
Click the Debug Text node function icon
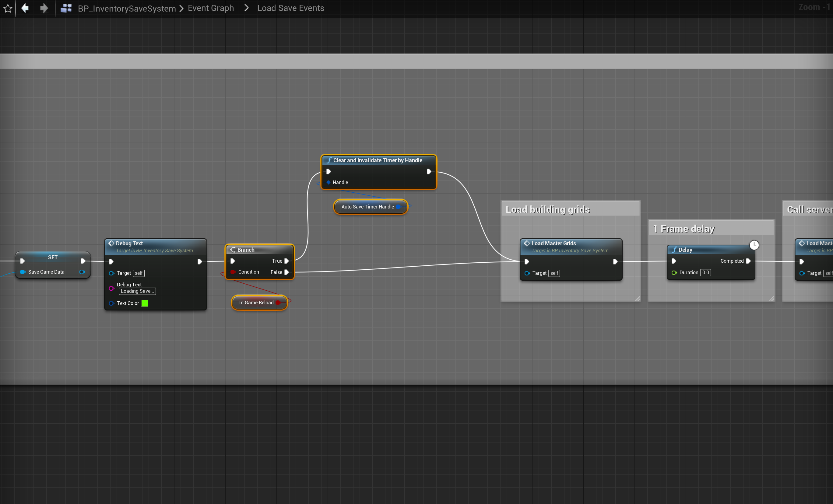tap(111, 243)
